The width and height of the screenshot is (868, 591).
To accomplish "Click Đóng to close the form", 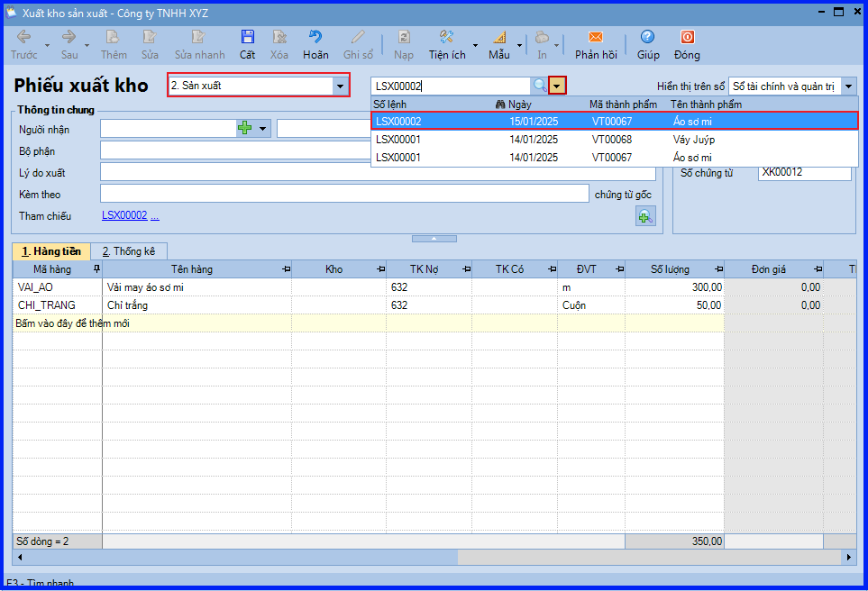I will click(x=687, y=37).
